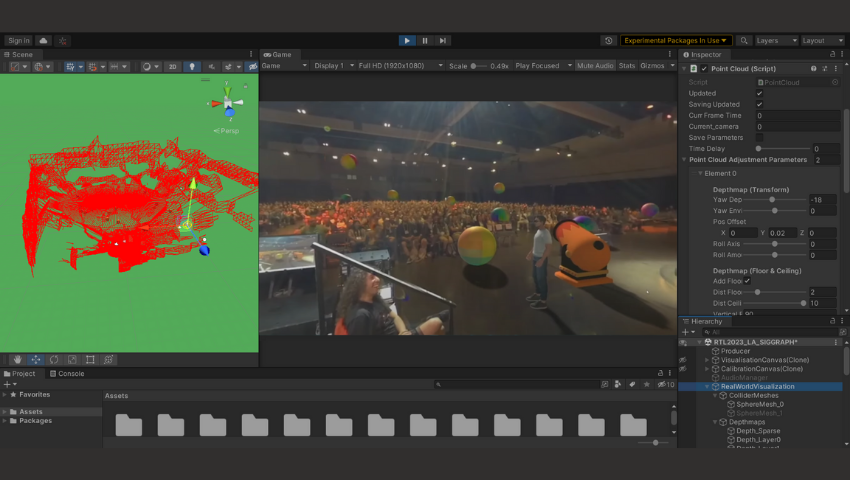Adjust the Game Scale slider
The image size is (850, 480).
tap(479, 66)
